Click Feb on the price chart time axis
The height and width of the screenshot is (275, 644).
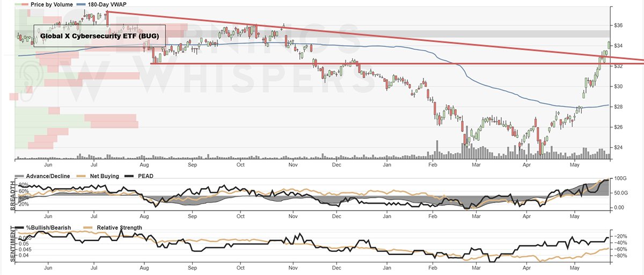coord(433,164)
